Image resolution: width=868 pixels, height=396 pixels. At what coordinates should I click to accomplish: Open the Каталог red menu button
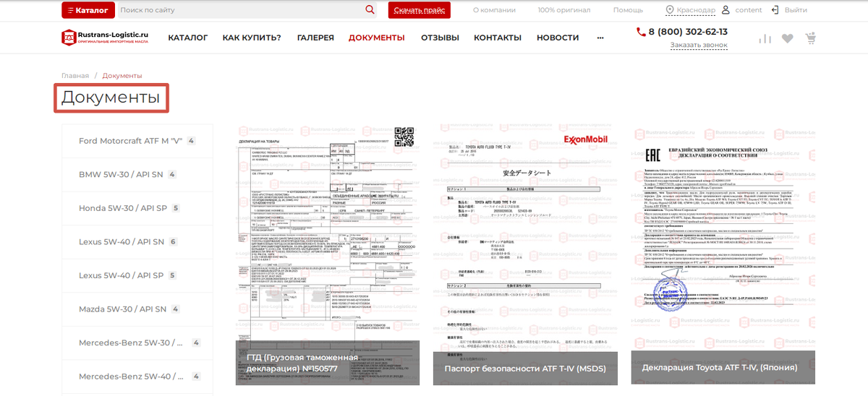[88, 10]
